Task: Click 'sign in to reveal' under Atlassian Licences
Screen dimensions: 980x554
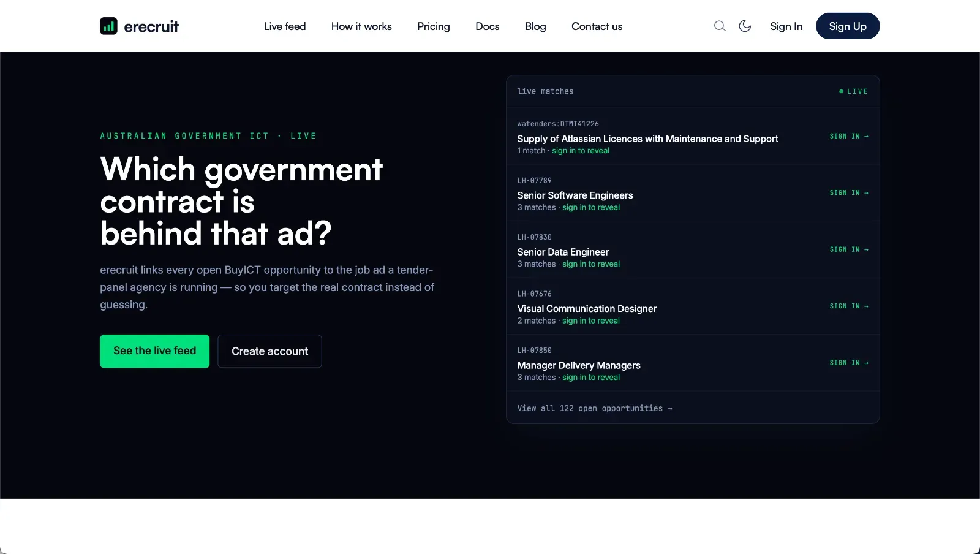Action: pyautogui.click(x=581, y=151)
